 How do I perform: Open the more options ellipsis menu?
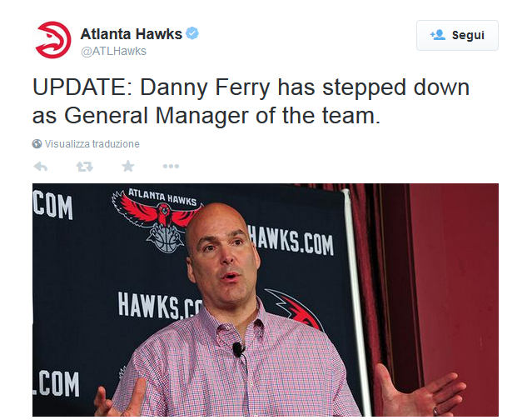[x=171, y=166]
